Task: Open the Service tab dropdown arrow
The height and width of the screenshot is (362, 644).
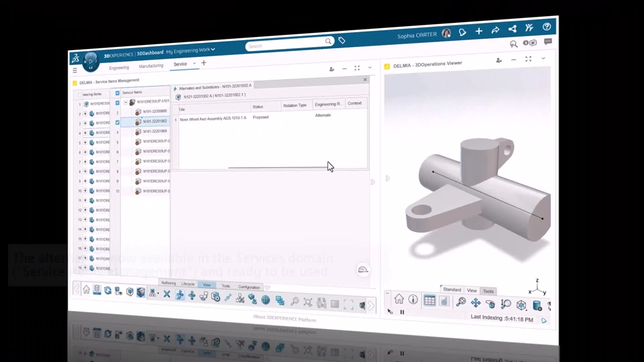Action: pyautogui.click(x=195, y=63)
